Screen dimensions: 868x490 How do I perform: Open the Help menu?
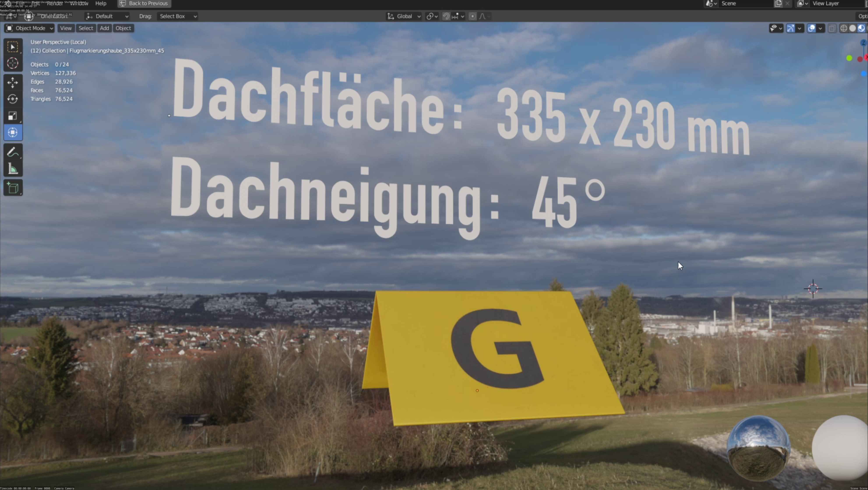(x=101, y=3)
